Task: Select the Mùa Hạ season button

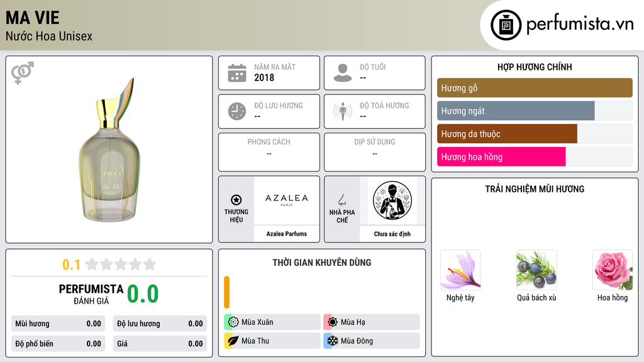Action: click(372, 322)
